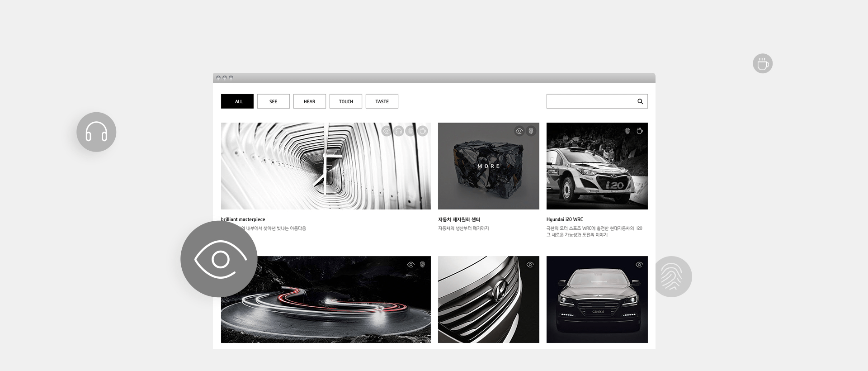Click the floating coffee cup icon
The width and height of the screenshot is (868, 371).
coord(763,63)
